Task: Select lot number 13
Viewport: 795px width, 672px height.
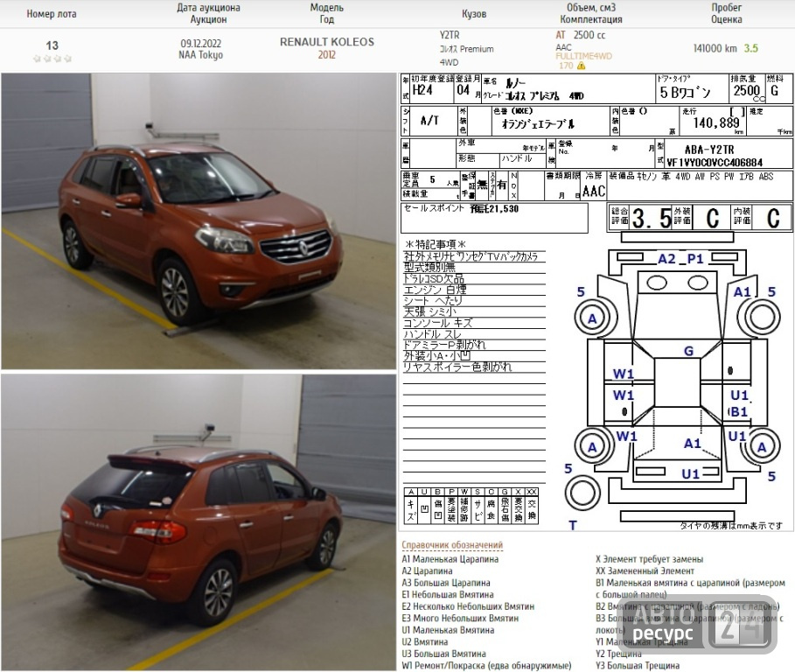Action: pos(52,45)
